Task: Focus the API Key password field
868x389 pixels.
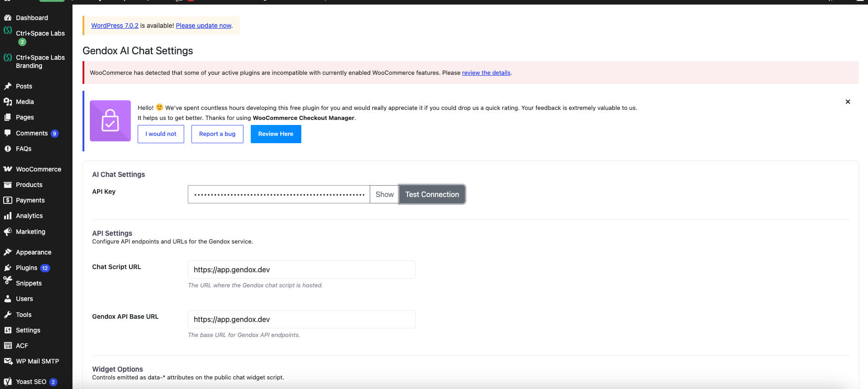Action: point(279,194)
